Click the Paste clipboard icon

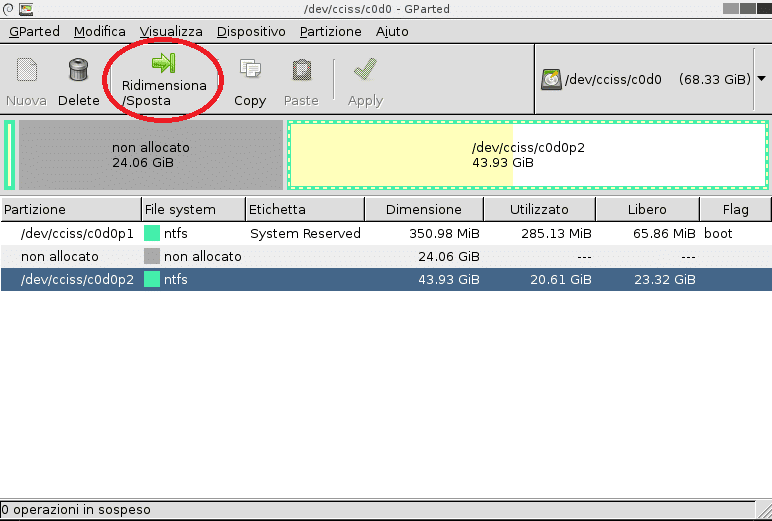(301, 69)
